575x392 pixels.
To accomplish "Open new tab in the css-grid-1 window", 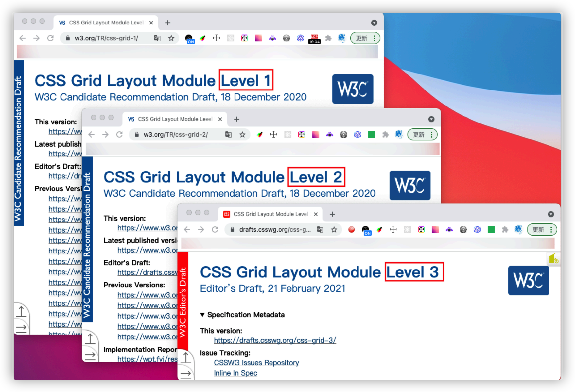I will [168, 23].
